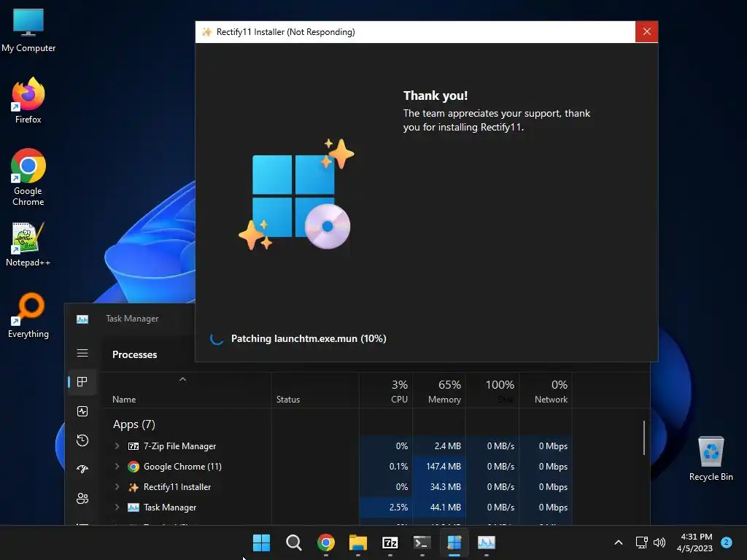Switch to Terminal in the taskbar
Image resolution: width=747 pixels, height=560 pixels.
pyautogui.click(x=422, y=542)
